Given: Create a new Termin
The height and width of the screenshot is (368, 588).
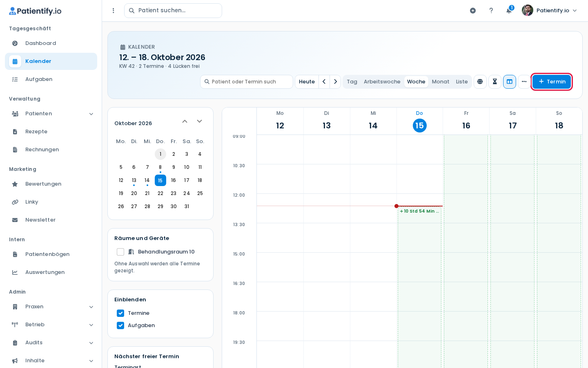Looking at the screenshot, I should [552, 82].
